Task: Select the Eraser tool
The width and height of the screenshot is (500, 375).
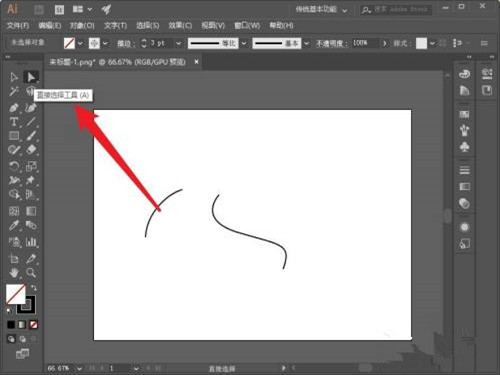Action: point(31,150)
